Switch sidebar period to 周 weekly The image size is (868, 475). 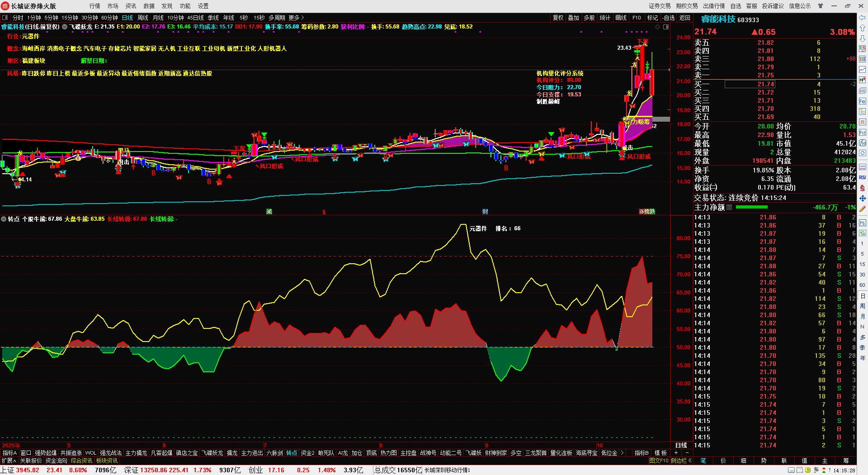click(863, 306)
